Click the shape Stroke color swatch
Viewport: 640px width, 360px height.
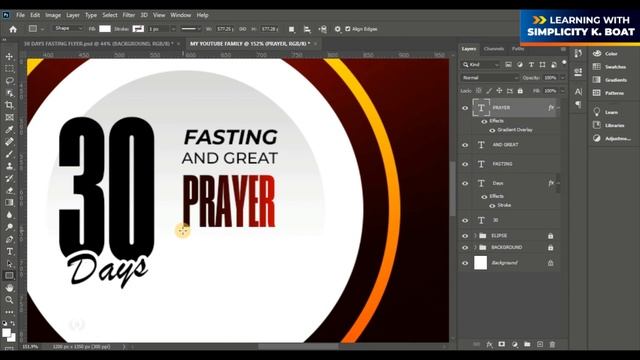click(x=138, y=29)
